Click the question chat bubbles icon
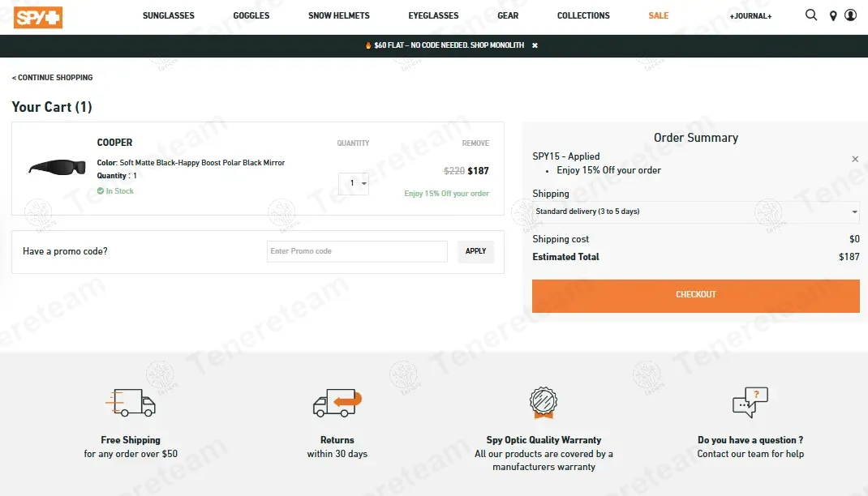 pyautogui.click(x=750, y=402)
